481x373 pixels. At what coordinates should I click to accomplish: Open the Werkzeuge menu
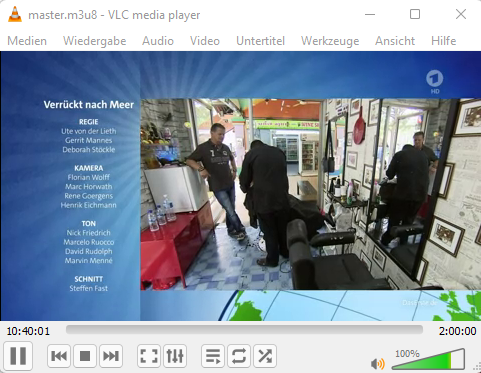coord(330,41)
